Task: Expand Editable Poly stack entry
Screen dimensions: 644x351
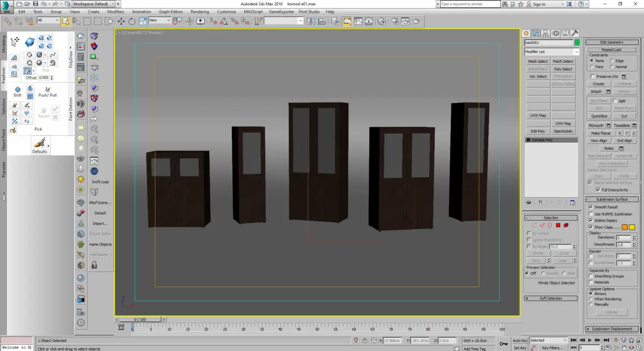Action: pyautogui.click(x=529, y=140)
